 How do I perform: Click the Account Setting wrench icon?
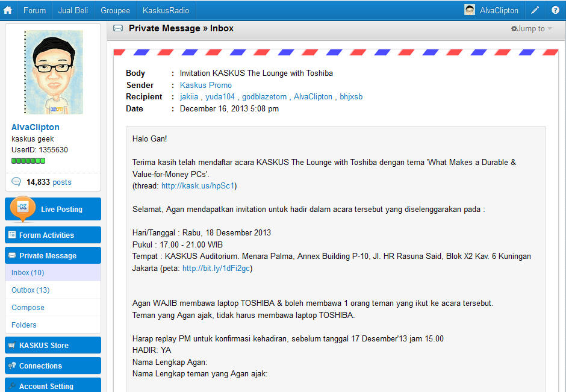tap(12, 386)
